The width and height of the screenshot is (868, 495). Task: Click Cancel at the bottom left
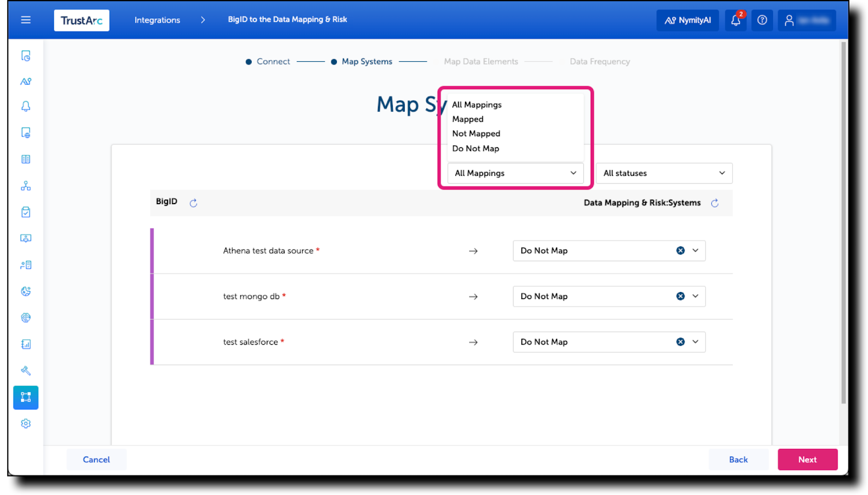pyautogui.click(x=96, y=459)
